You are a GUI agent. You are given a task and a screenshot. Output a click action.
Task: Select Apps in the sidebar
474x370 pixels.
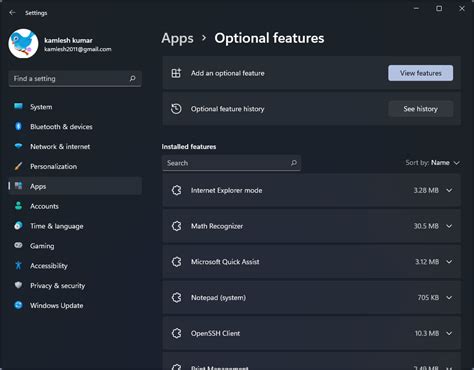pyautogui.click(x=75, y=186)
